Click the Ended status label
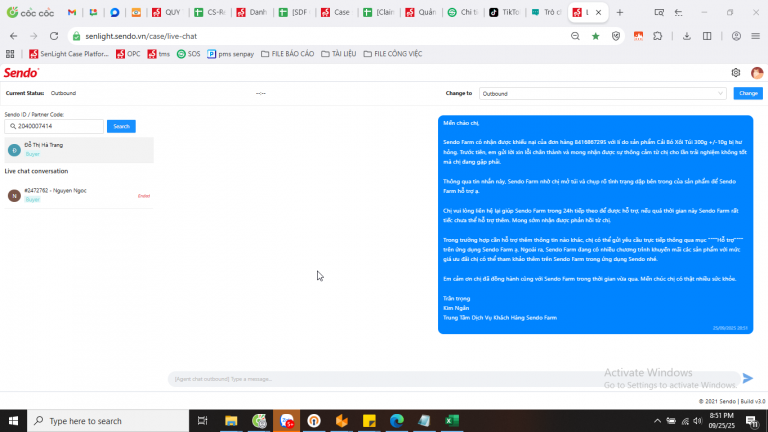Screen dimensions: 768x432 tap(144, 196)
